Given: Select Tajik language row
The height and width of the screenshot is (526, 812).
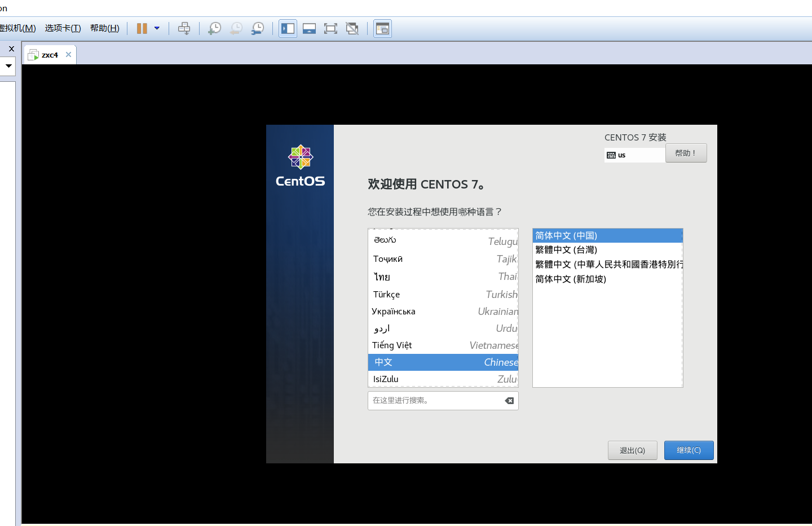Looking at the screenshot, I should [443, 259].
